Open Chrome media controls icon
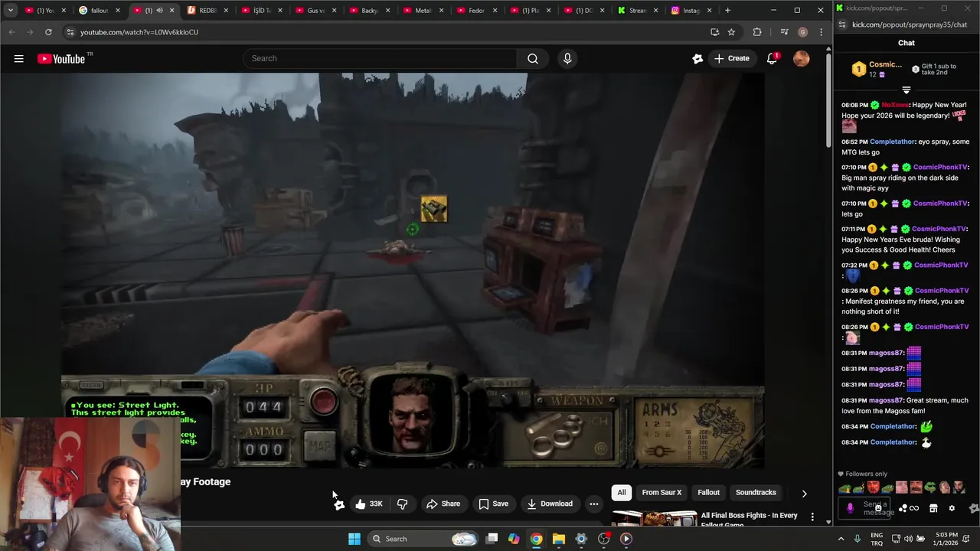Image resolution: width=980 pixels, height=551 pixels. coord(784,32)
